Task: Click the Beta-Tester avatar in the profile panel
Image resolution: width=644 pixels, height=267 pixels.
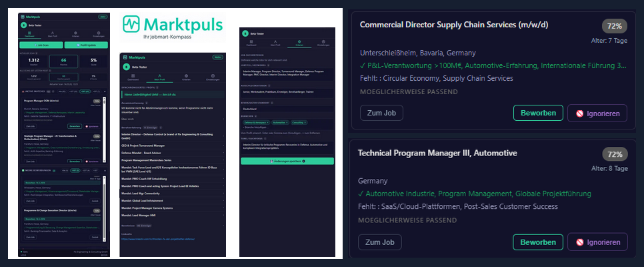Action: [126, 67]
